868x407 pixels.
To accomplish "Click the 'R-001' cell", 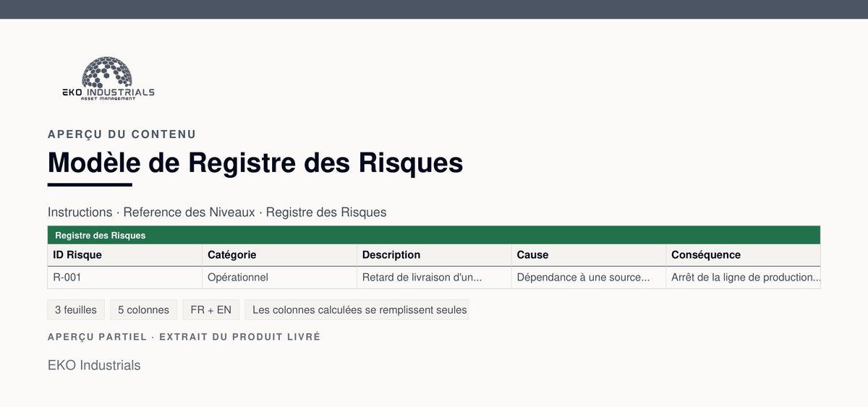I will pos(124,278).
